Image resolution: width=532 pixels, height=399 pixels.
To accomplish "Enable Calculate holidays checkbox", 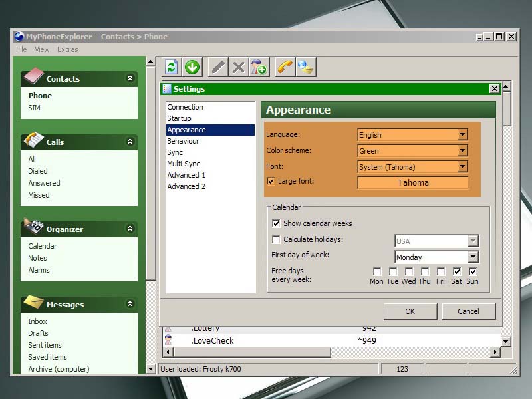I will [276, 239].
